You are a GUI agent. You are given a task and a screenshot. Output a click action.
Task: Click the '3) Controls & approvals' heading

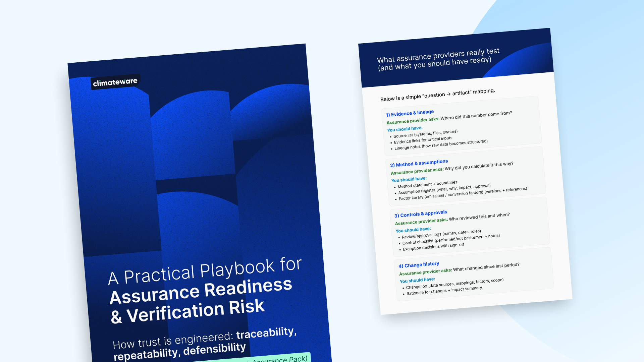pos(421,214)
